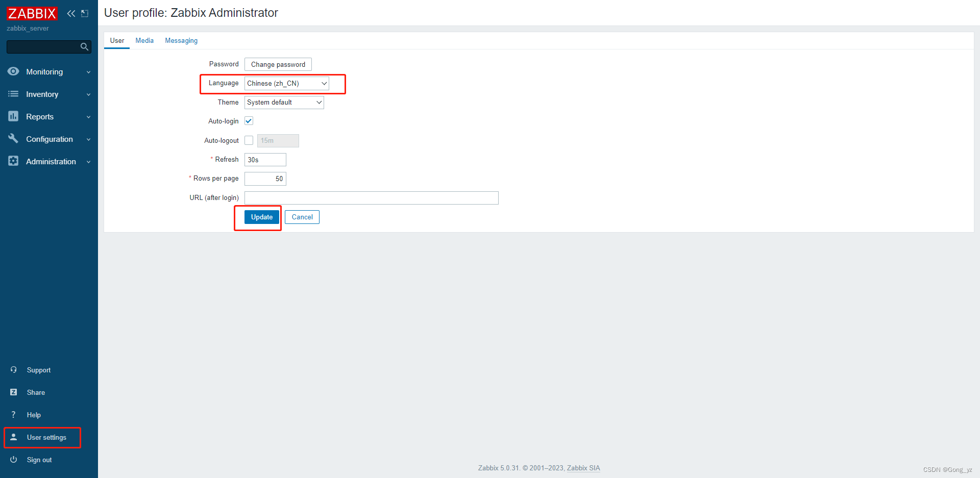The width and height of the screenshot is (980, 478).
Task: Disable the Auto-login checkbox
Action: click(x=249, y=121)
